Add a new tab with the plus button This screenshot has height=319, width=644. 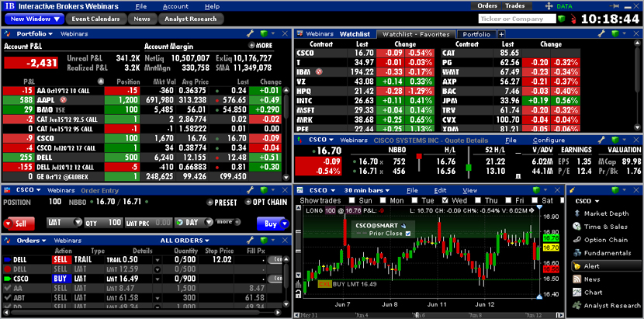(x=501, y=34)
